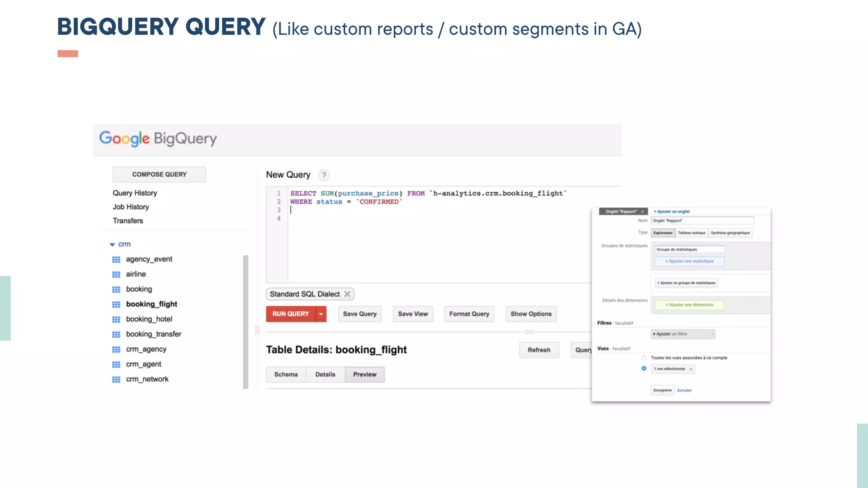This screenshot has width=868, height=488.
Task: Select the table named exactly booking
Action: coord(139,289)
